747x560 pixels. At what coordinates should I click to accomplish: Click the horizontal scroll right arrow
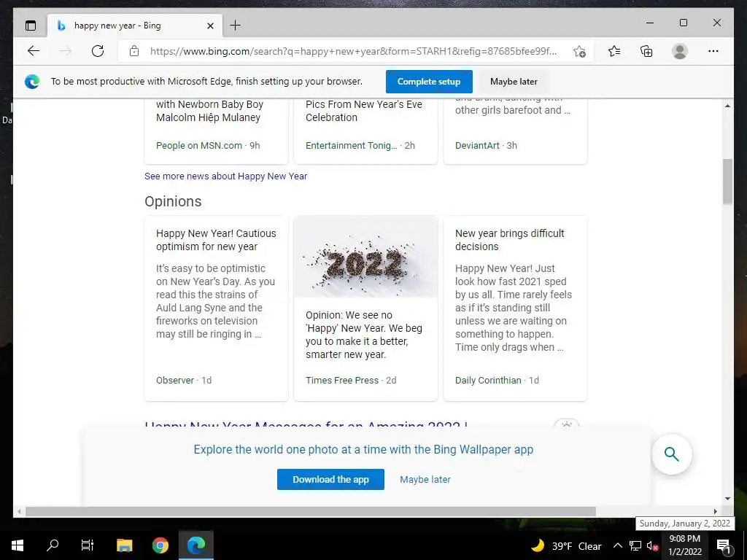coord(716,511)
